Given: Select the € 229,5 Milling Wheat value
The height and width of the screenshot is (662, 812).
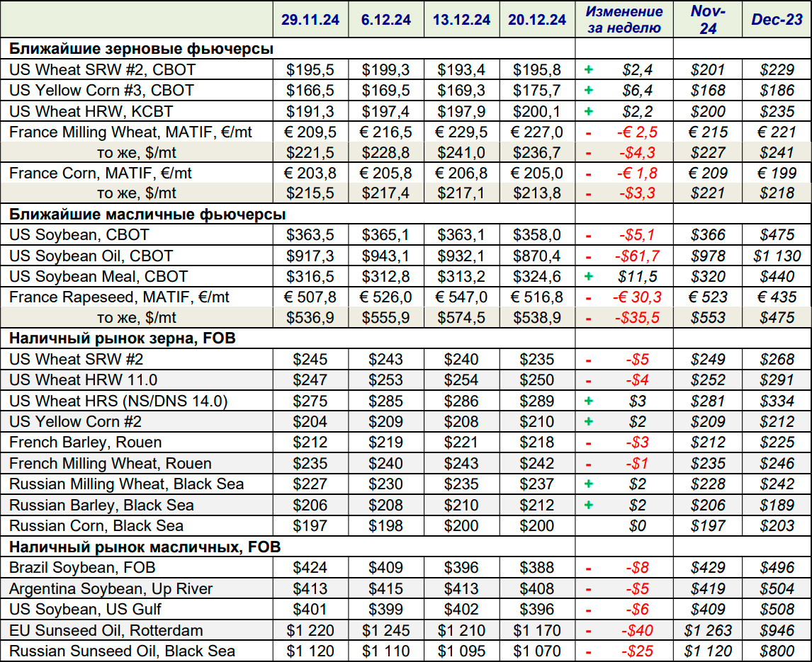Looking at the screenshot, I should tap(461, 132).
